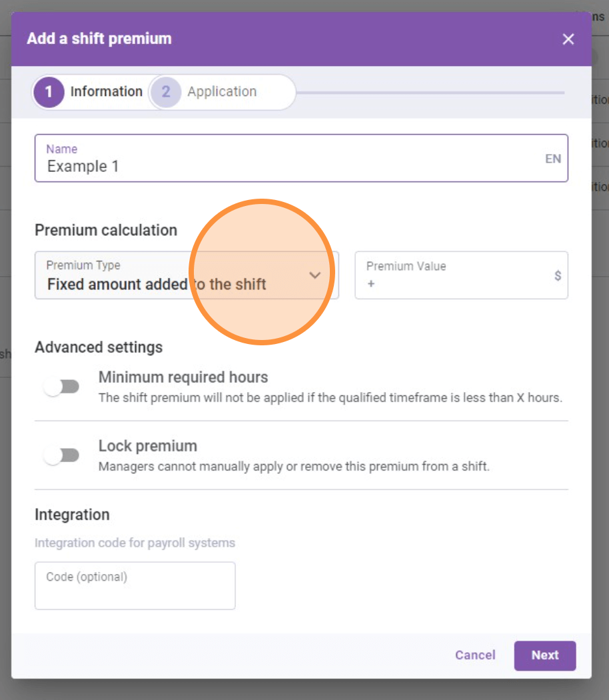Toggle off Lock premium setting
Viewport: 609px width, 700px height.
pyautogui.click(x=61, y=455)
